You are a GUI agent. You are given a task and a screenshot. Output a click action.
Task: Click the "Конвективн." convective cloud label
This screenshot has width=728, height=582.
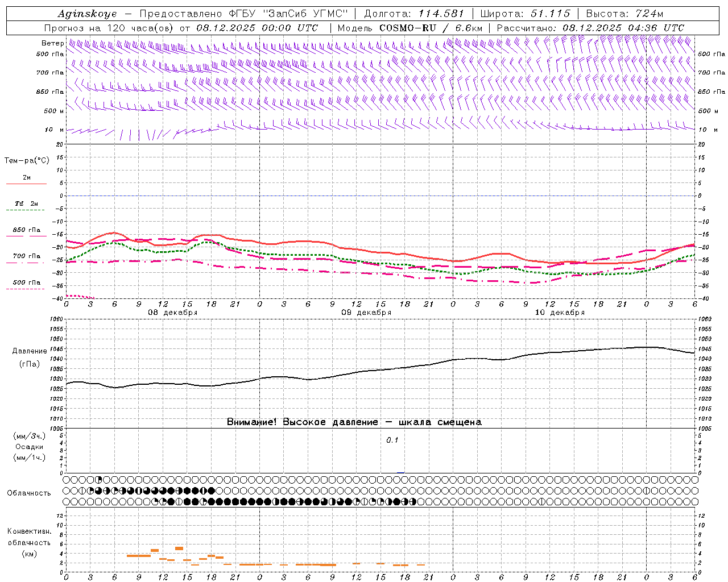point(30,531)
